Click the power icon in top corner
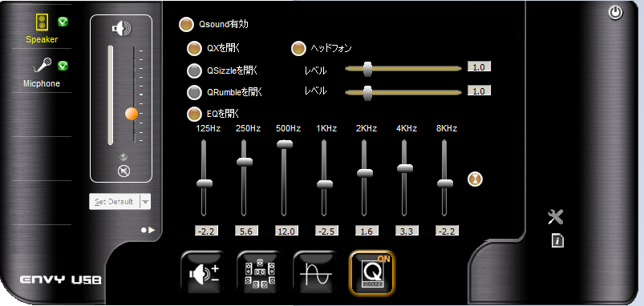 point(615,13)
